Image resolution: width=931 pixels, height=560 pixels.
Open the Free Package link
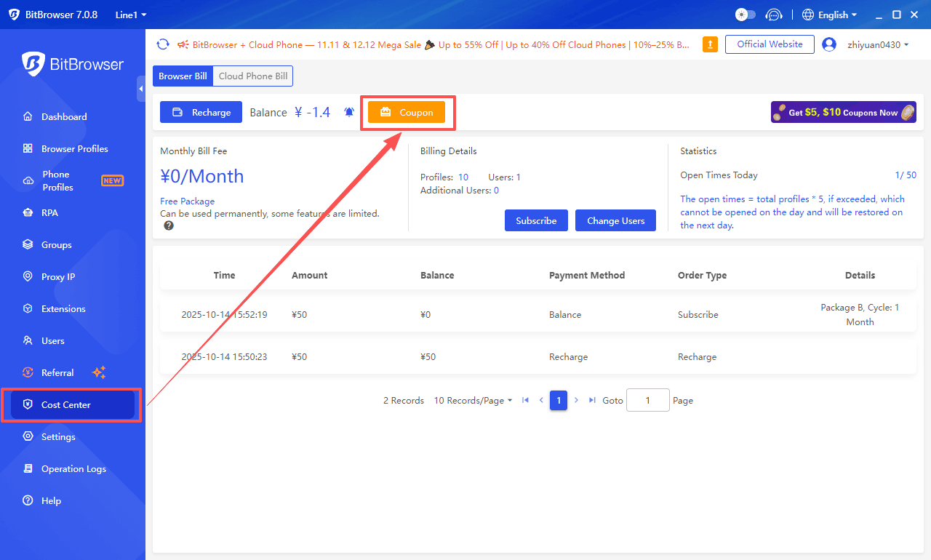(x=187, y=201)
